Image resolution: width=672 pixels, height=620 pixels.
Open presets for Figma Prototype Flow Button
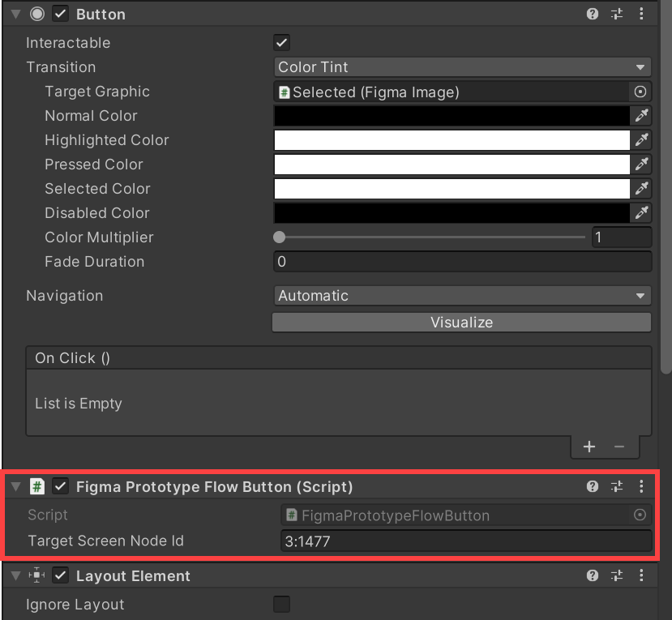(x=617, y=486)
